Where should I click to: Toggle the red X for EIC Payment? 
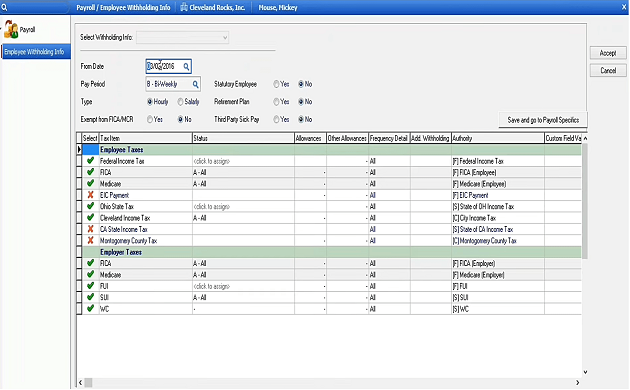tap(90, 195)
